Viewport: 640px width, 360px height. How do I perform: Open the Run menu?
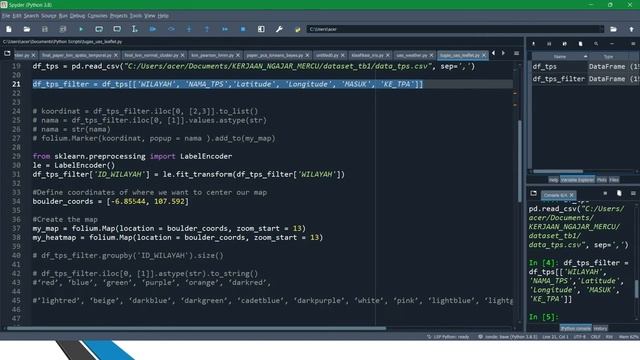[63, 16]
